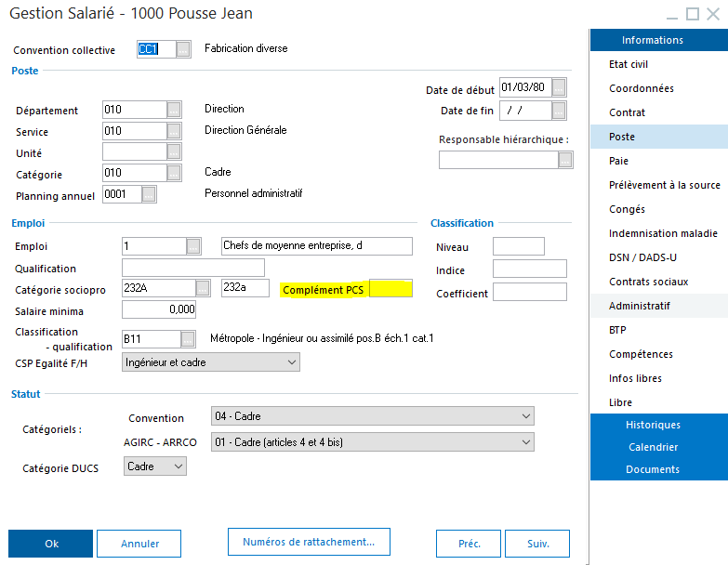Click the Emploi lookup button
Screen dimensions: 728x565
click(192, 246)
